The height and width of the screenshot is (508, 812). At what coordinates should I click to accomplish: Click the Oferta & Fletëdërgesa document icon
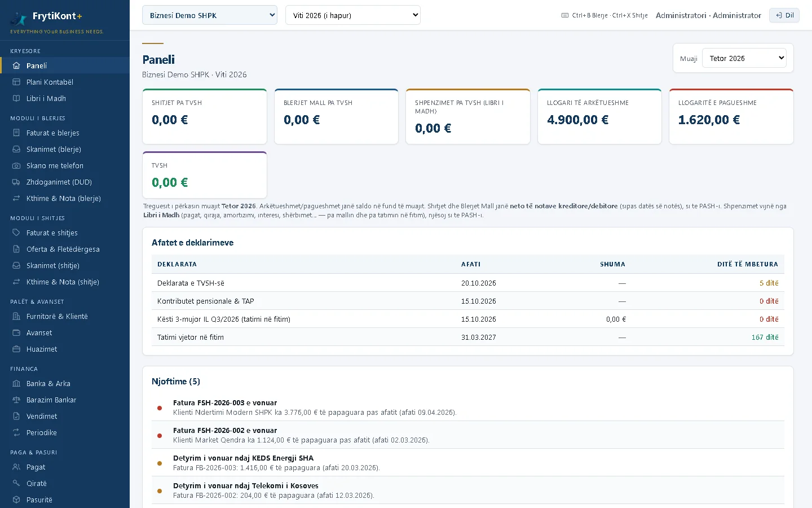(16, 249)
